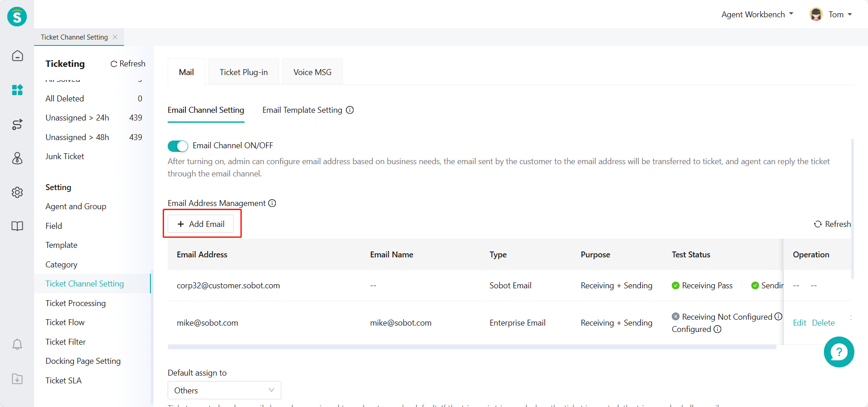This screenshot has height=407, width=868.
Task: Open the download tasks icon in sidebar
Action: [17, 379]
